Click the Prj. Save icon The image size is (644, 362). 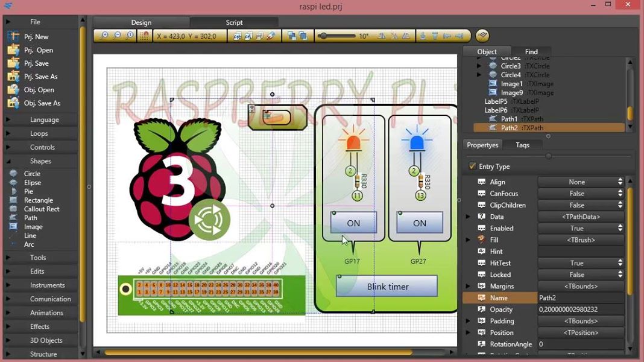(13, 63)
